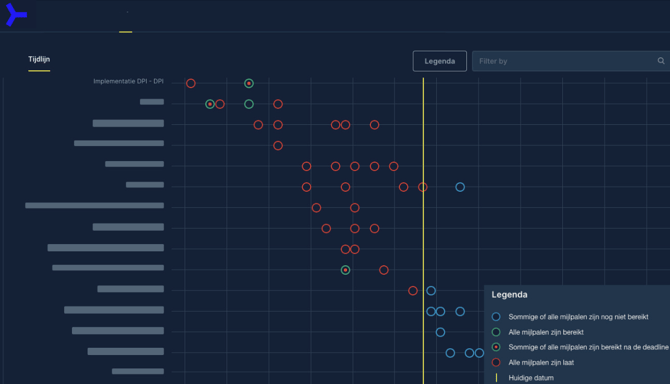Select the red milestone on the eleventh row
The height and width of the screenshot is (384, 670).
tap(413, 291)
